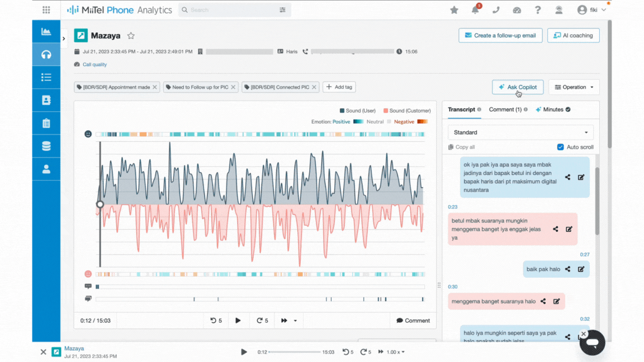Image resolution: width=644 pixels, height=362 pixels.
Task: Remove the Appointment made tag
Action: point(155,87)
